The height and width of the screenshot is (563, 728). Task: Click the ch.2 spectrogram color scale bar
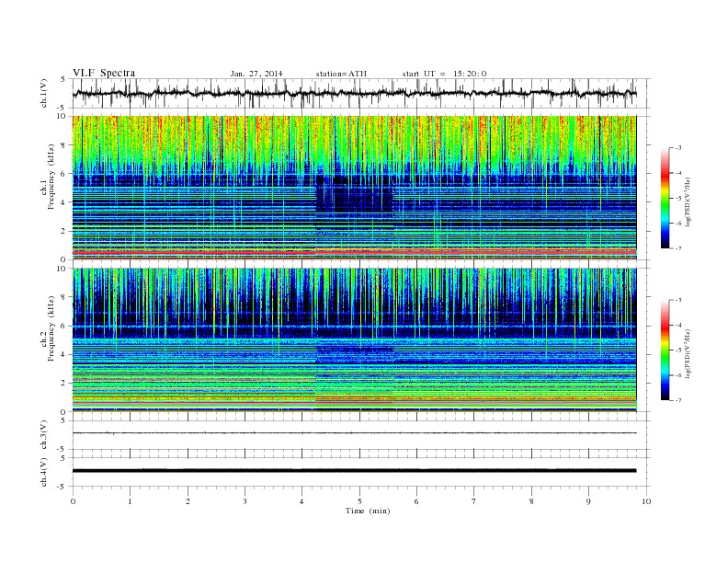tap(665, 350)
